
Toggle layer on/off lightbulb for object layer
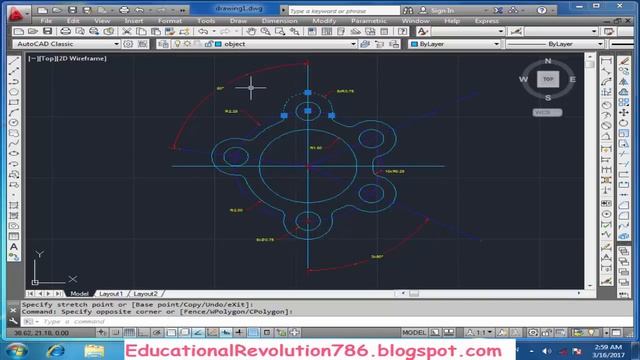[178, 44]
